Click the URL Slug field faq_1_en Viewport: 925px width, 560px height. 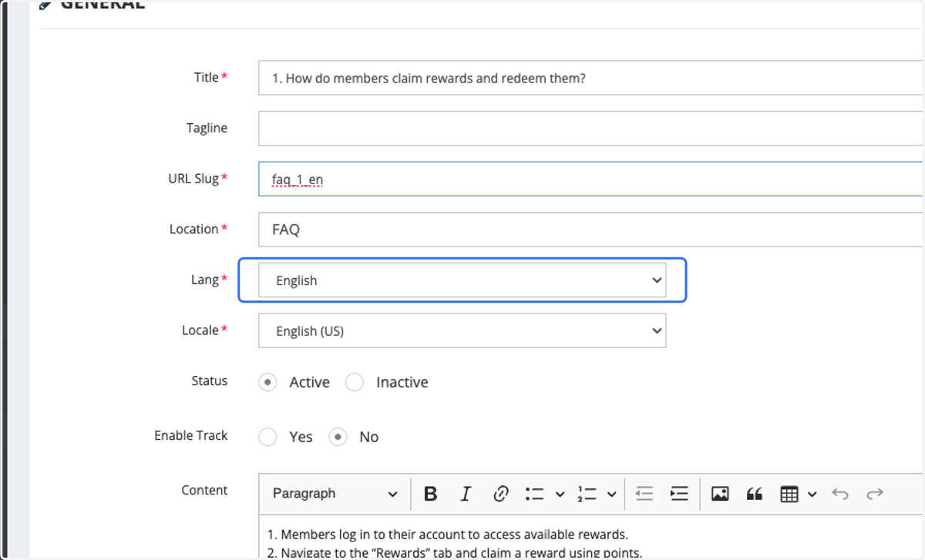(591, 179)
